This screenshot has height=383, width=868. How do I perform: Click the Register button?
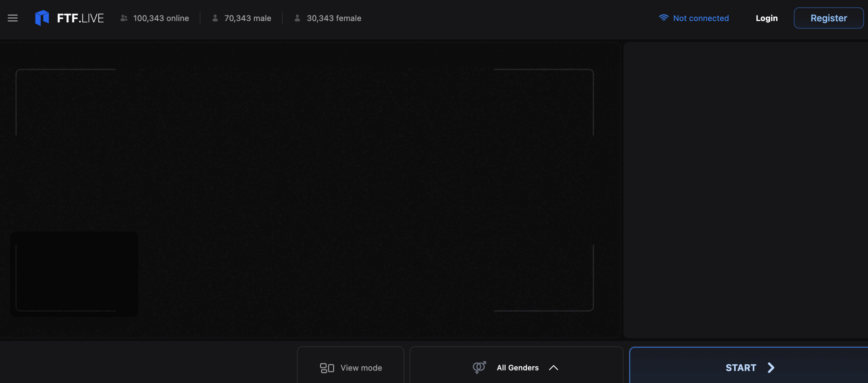click(828, 18)
